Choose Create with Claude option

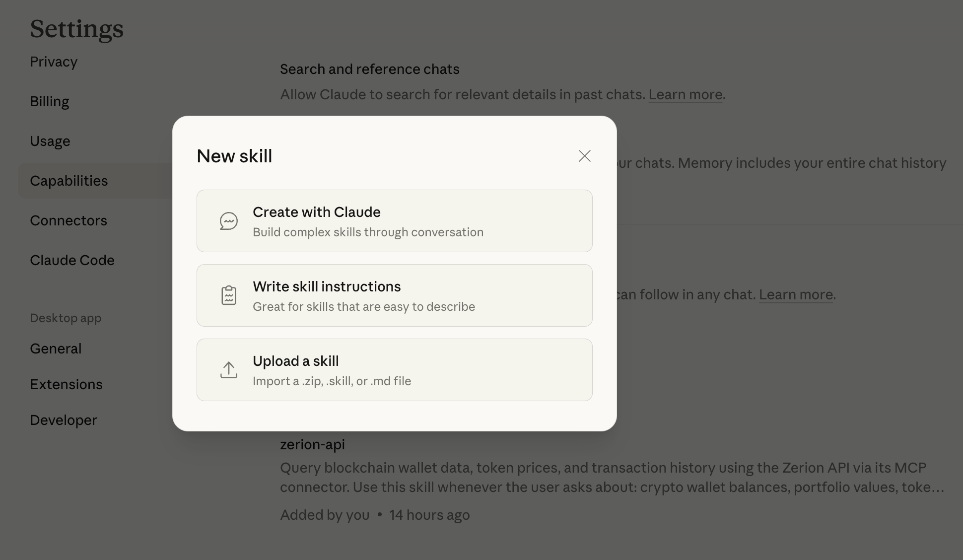coord(394,221)
